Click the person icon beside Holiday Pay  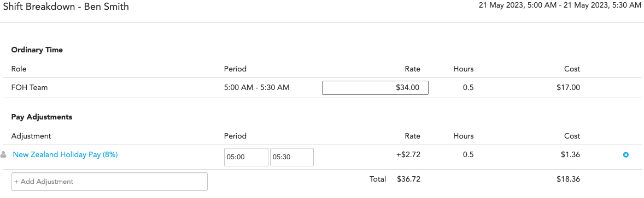click(x=4, y=155)
